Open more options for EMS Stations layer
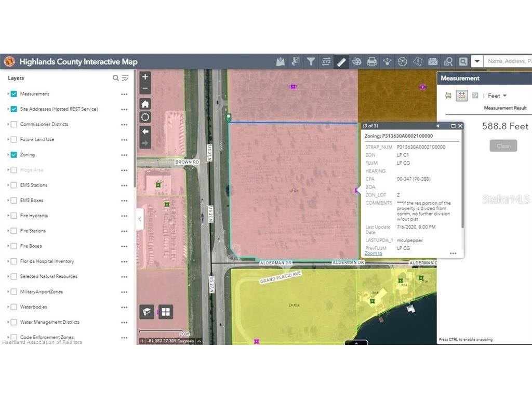Image resolution: width=532 pixels, height=399 pixels. [x=124, y=185]
